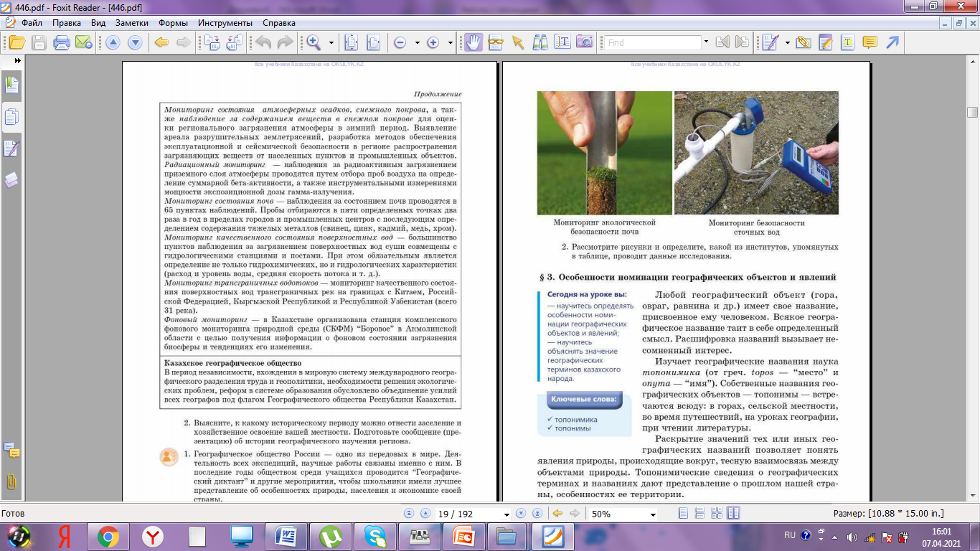Open the Инструменты menu
Screen dimensions: 980x551
pyautogui.click(x=226, y=23)
